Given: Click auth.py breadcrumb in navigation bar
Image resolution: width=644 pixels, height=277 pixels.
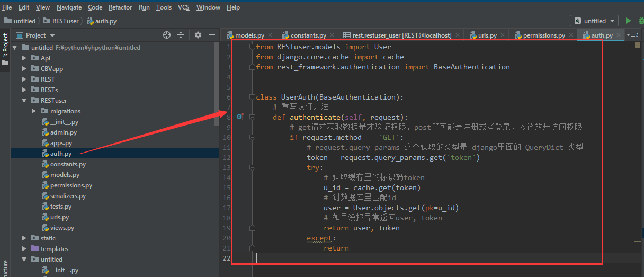Looking at the screenshot, I should pyautogui.click(x=102, y=21).
